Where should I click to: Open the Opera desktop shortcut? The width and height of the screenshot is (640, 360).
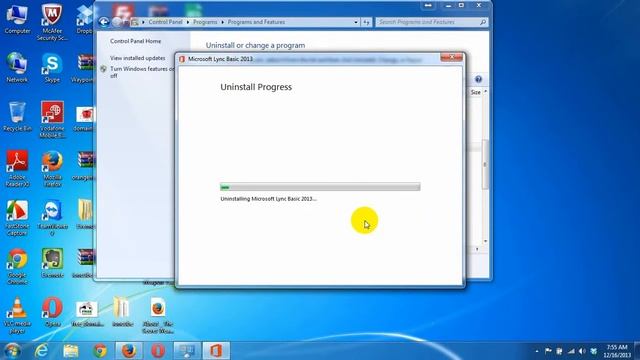click(x=52, y=312)
